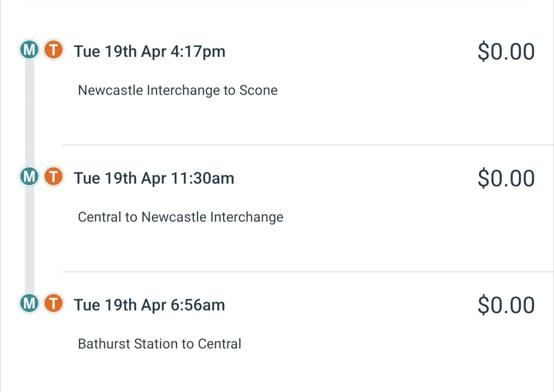Screen dimensions: 554x392
Task: Click the $0.00 fare for the 11:30am trip
Action: [506, 178]
